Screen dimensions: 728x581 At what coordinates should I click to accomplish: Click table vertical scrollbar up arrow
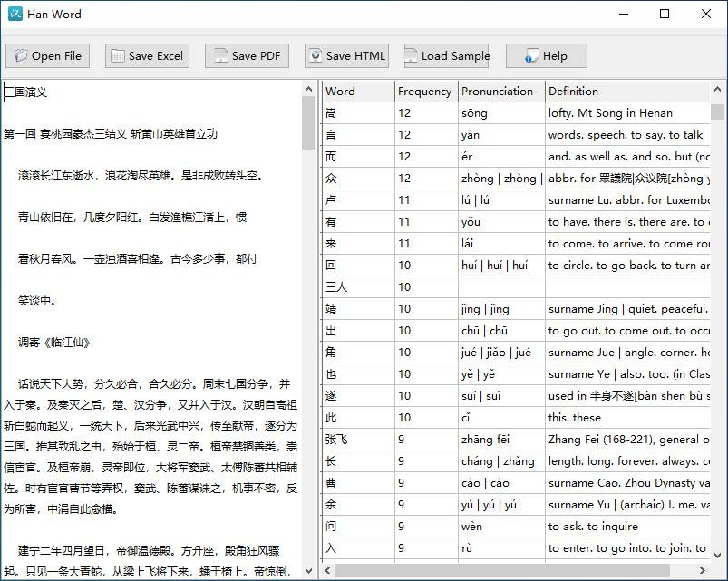click(717, 89)
